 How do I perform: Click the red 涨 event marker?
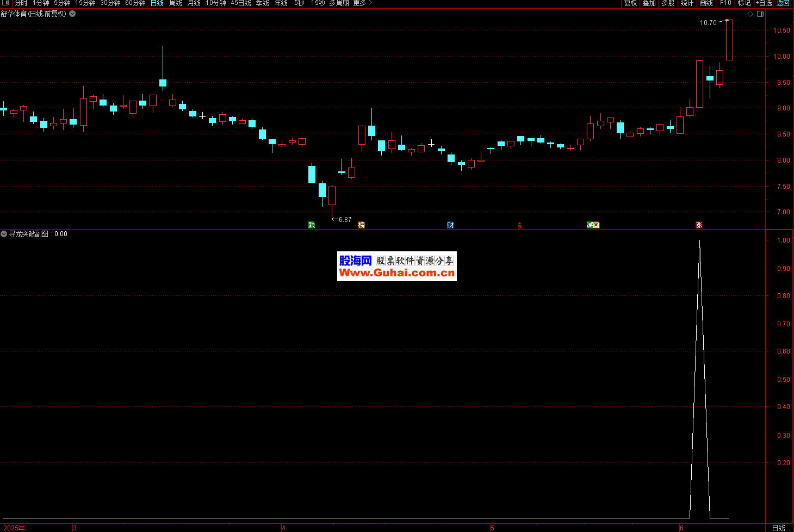click(699, 225)
